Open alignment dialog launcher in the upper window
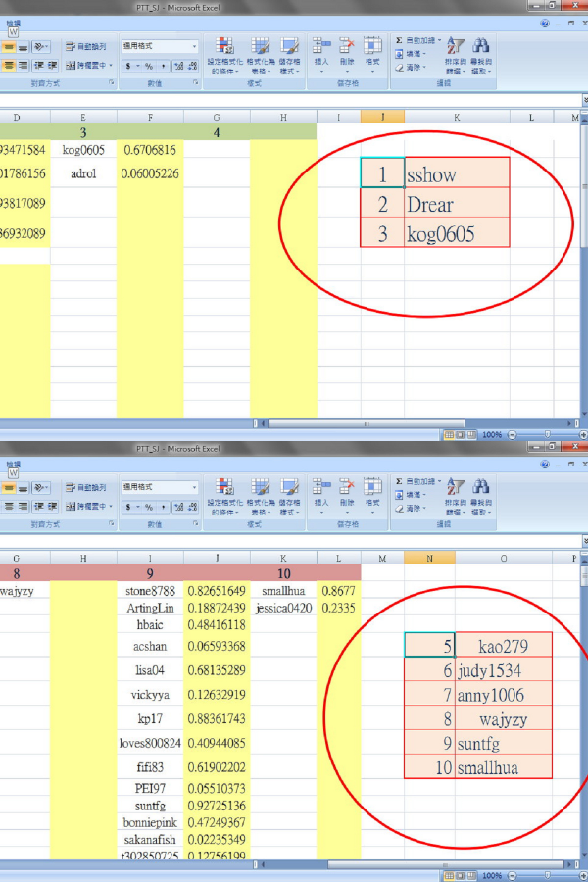The width and height of the screenshot is (588, 882). pyautogui.click(x=112, y=82)
